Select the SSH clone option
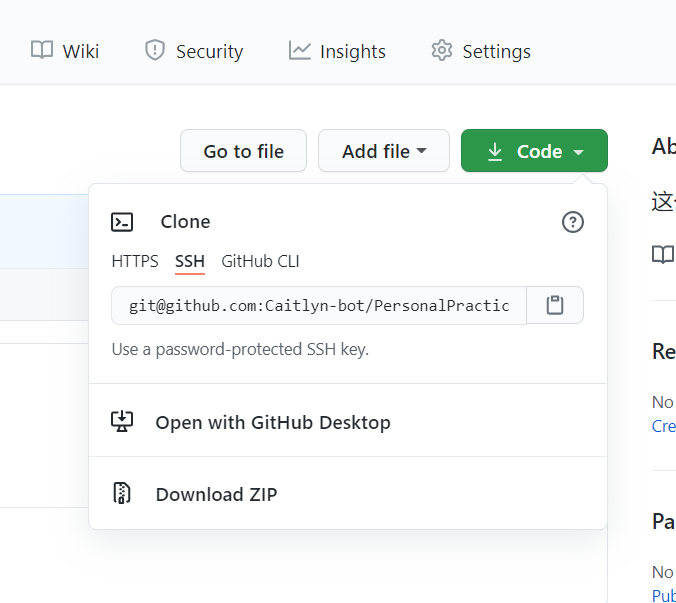 190,261
